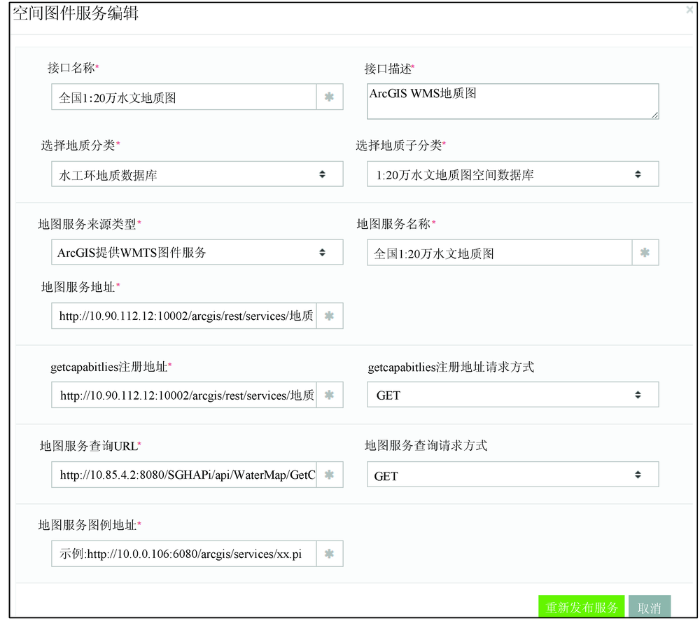Click 选择地质子分类 label
The width and height of the screenshot is (700, 623).
(399, 145)
